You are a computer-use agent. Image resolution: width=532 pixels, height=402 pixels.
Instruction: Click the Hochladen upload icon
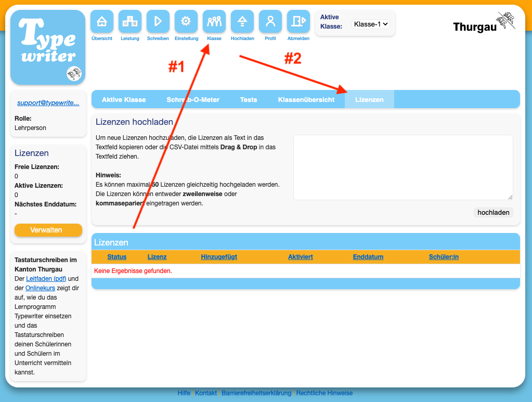coord(242,21)
